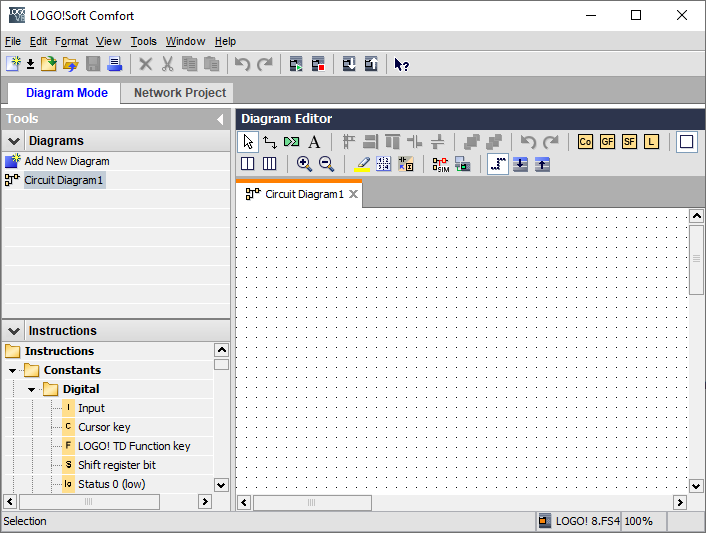The height and width of the screenshot is (533, 706).
Task: Pick the Text tool (A icon)
Action: coord(314,142)
